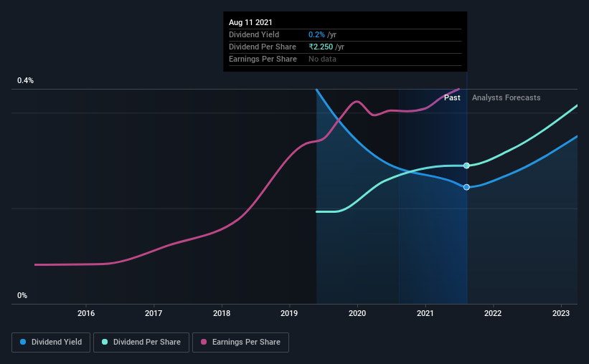Click the 2016 x-axis year label

point(86,313)
